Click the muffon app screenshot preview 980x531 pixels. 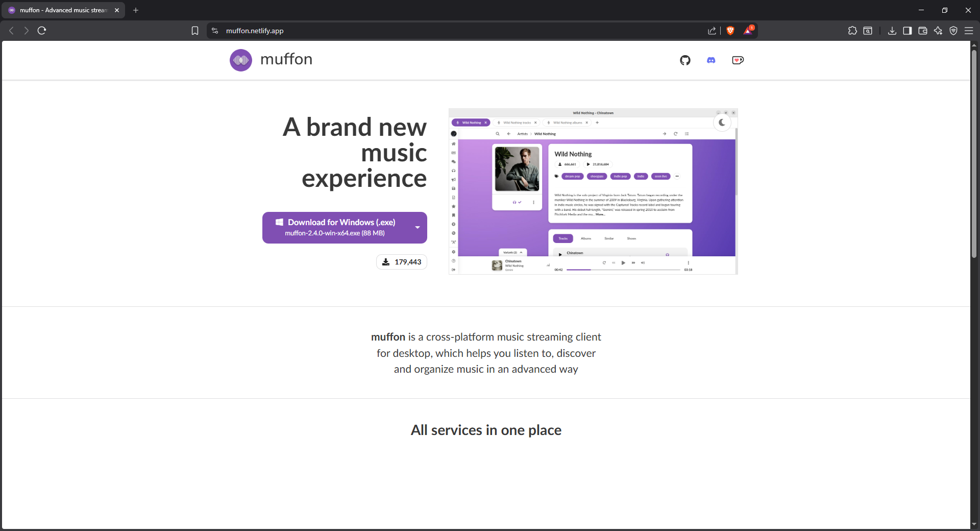coord(593,191)
